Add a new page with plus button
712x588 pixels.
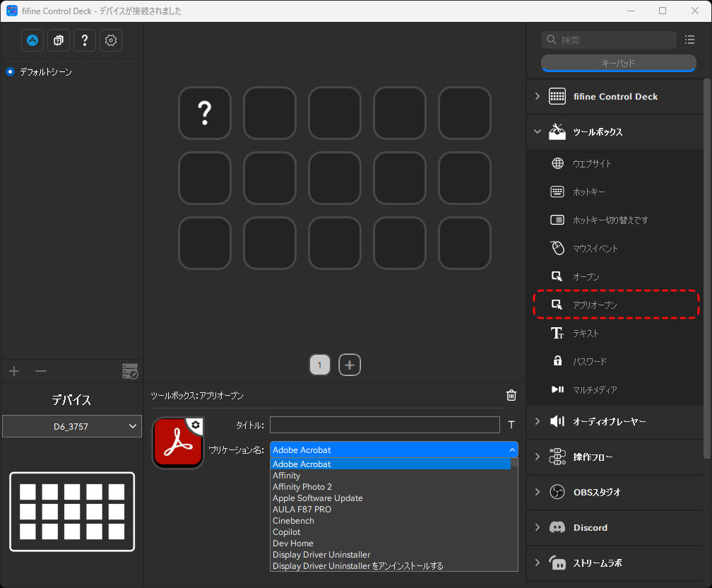point(350,365)
